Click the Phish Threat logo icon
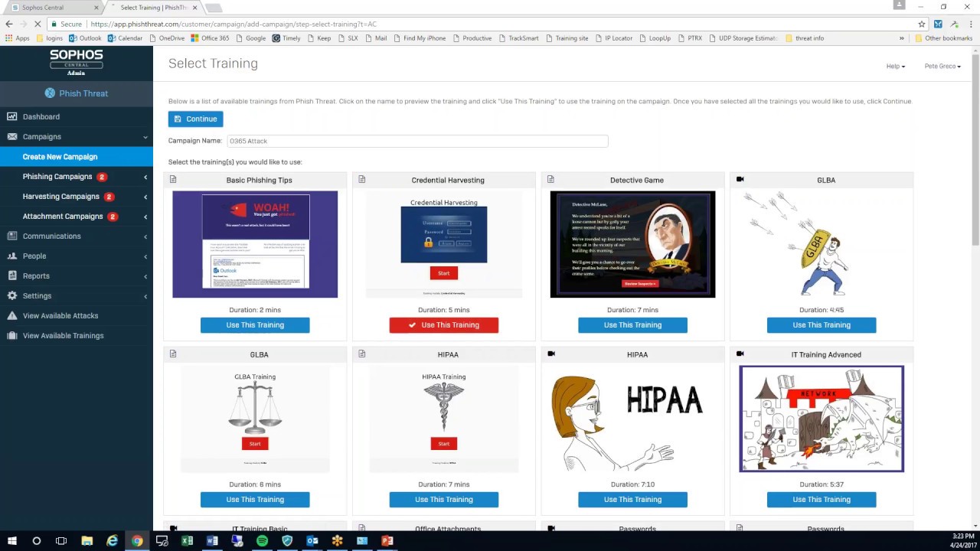980x551 pixels. tap(50, 93)
